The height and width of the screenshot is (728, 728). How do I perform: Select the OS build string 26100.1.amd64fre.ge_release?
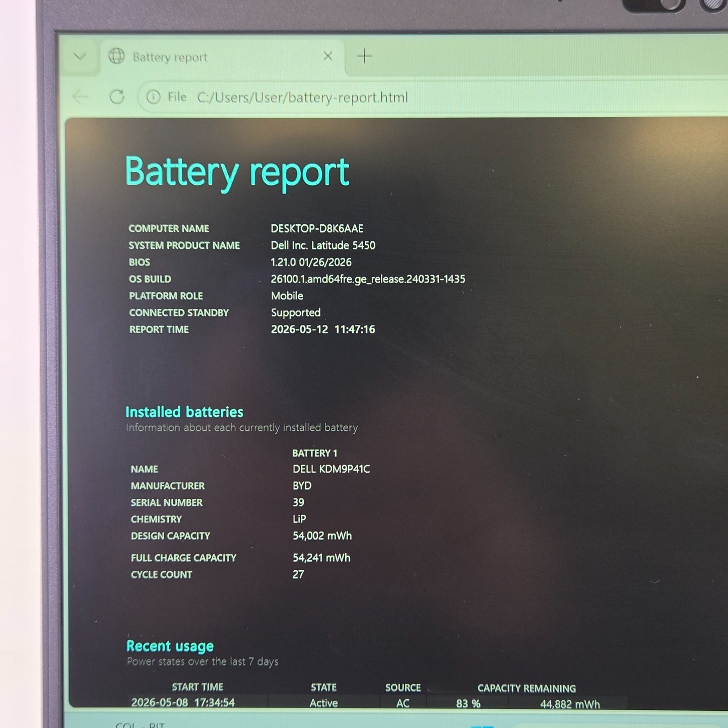point(368,279)
